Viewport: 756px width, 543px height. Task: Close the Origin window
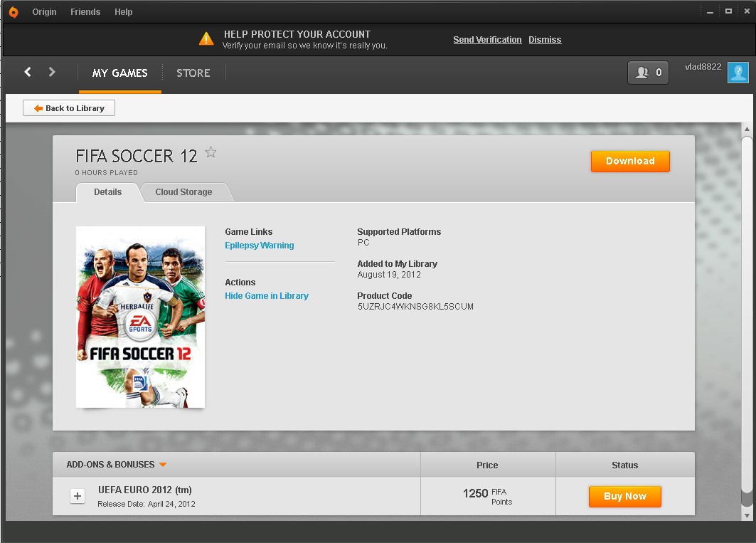[747, 11]
